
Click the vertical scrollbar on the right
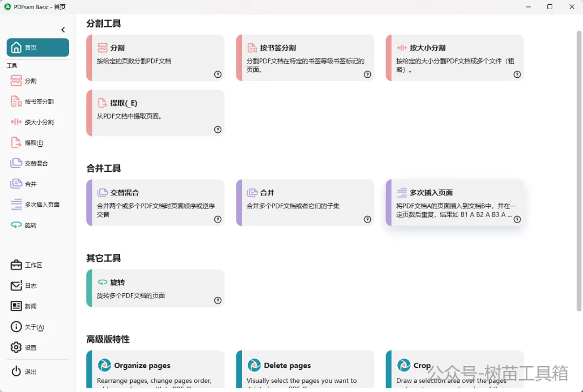[x=579, y=171]
